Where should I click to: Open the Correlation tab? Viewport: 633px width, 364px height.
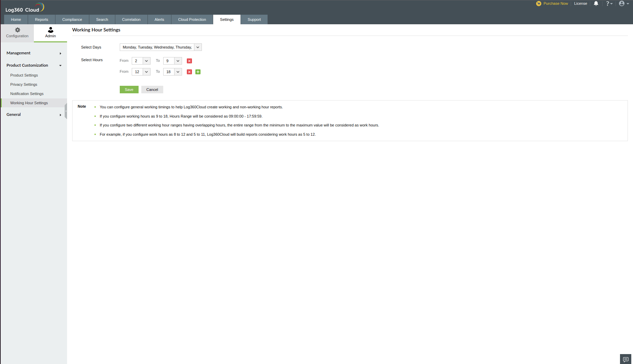(x=131, y=19)
